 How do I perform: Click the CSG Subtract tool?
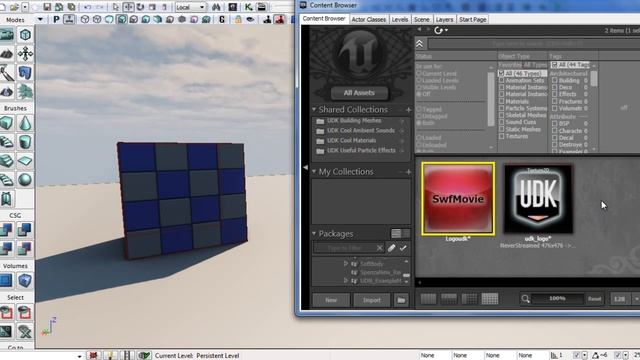[25, 230]
